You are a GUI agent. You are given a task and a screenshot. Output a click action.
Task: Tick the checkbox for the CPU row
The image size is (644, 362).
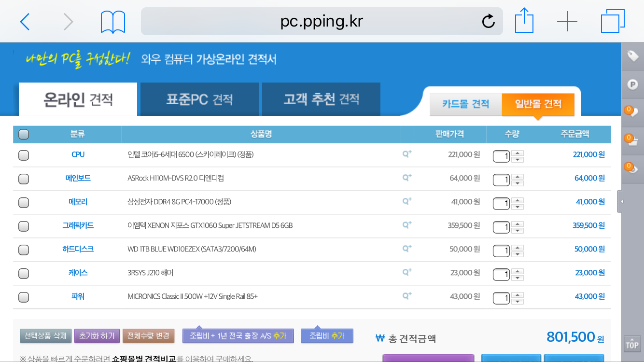coord(23,155)
